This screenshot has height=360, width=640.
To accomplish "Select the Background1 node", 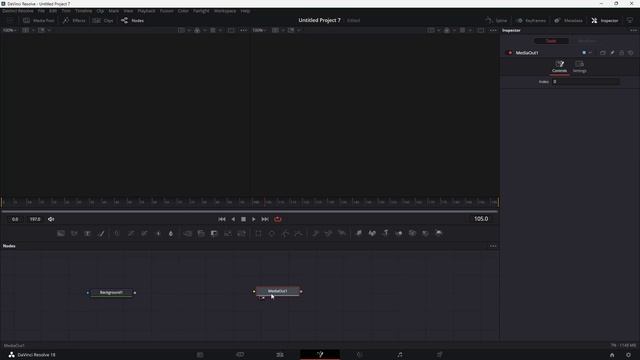I will pyautogui.click(x=111, y=293).
